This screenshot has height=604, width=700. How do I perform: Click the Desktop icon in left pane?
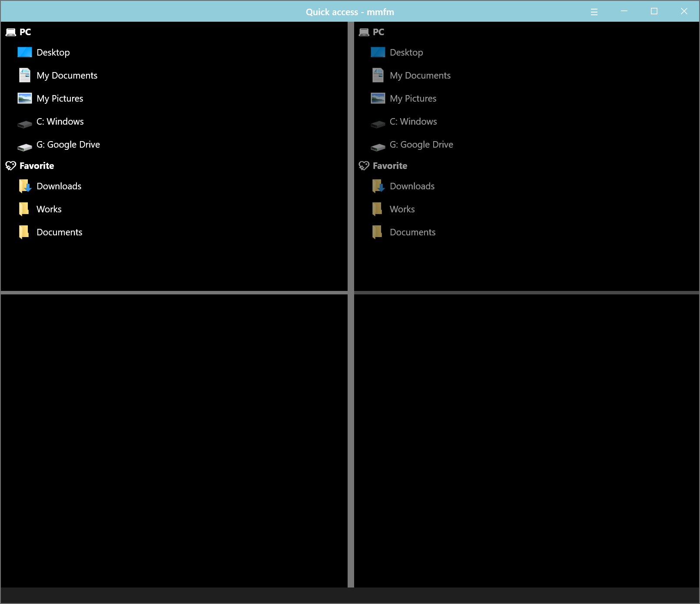pos(25,53)
